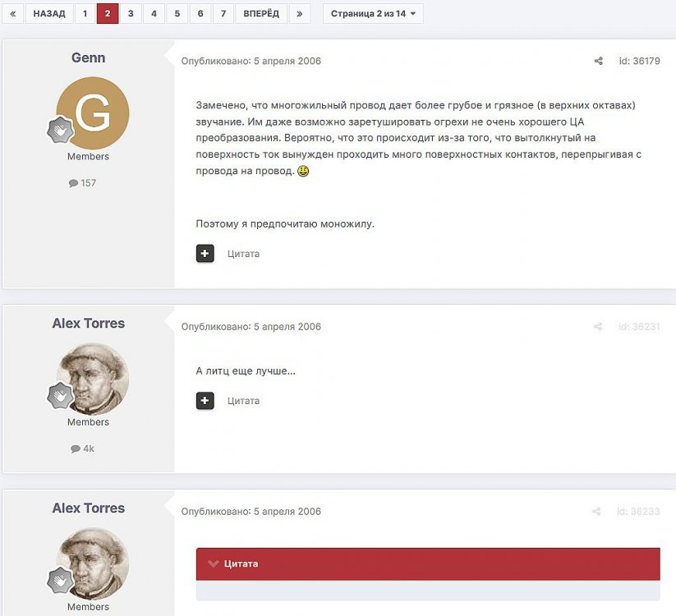Image resolution: width=676 pixels, height=616 pixels.
Task: Open Genn's profile via username link
Action: 88,58
